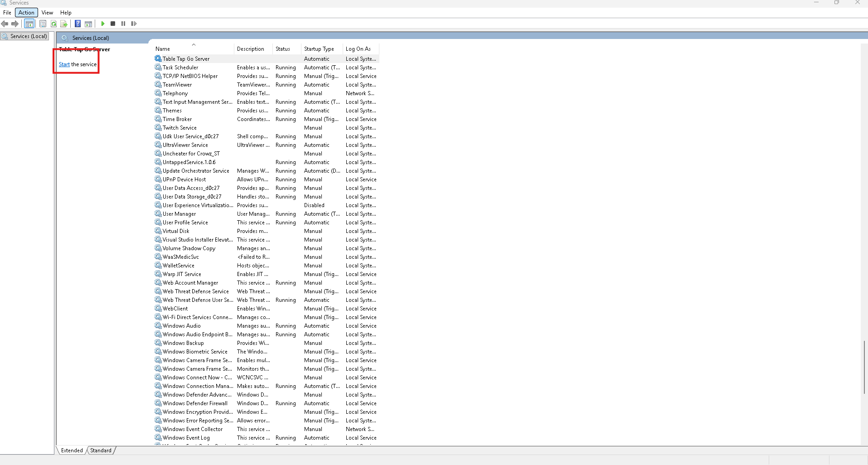Click the Export List toolbar icon
This screenshot has height=465, width=868.
[x=64, y=24]
